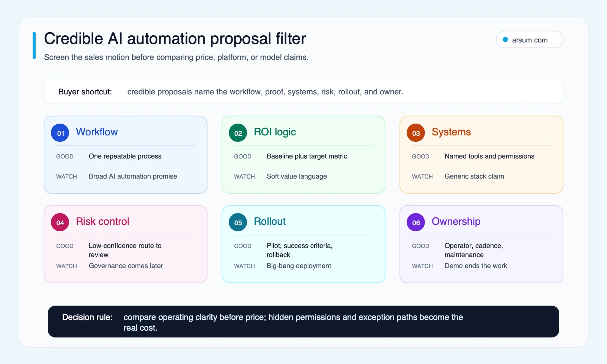Click WATCH label in Risk control card
This screenshot has width=607, height=364.
point(66,266)
